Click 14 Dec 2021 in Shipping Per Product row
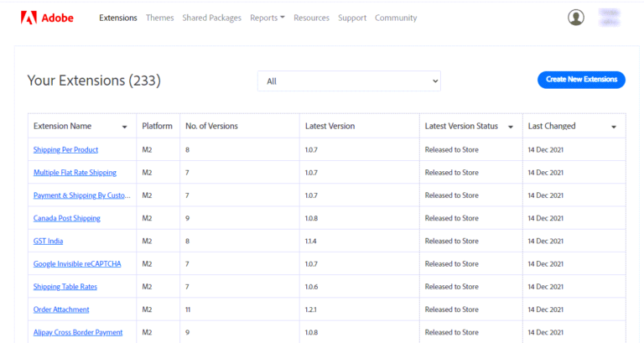 (545, 149)
